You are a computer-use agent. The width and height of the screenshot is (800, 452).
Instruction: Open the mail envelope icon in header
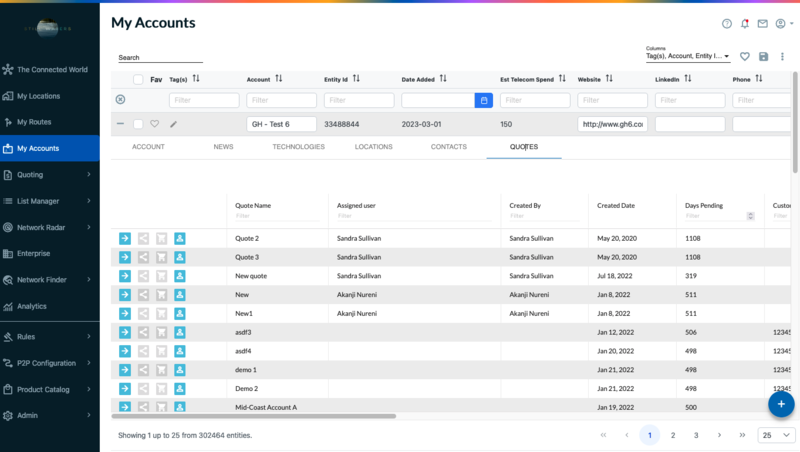tap(762, 23)
